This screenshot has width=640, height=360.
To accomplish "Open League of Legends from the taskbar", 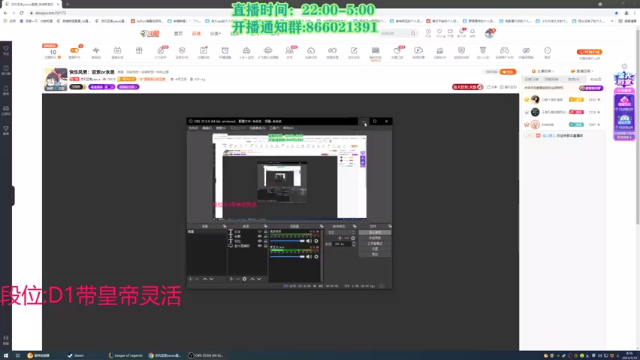I will point(126,356).
